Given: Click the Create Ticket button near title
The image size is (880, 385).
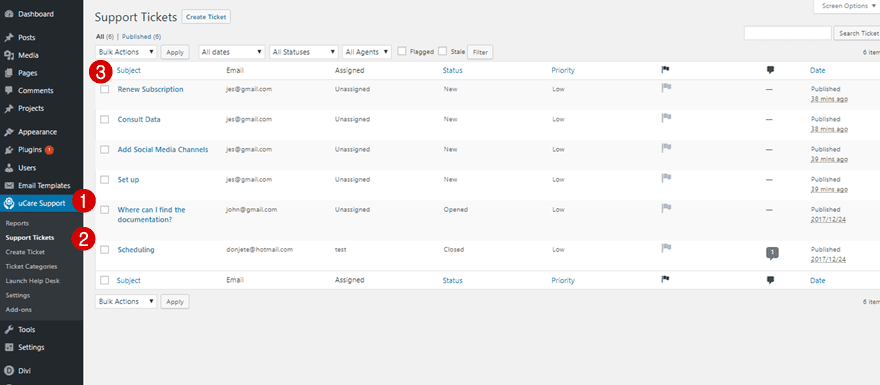Looking at the screenshot, I should pyautogui.click(x=206, y=17).
